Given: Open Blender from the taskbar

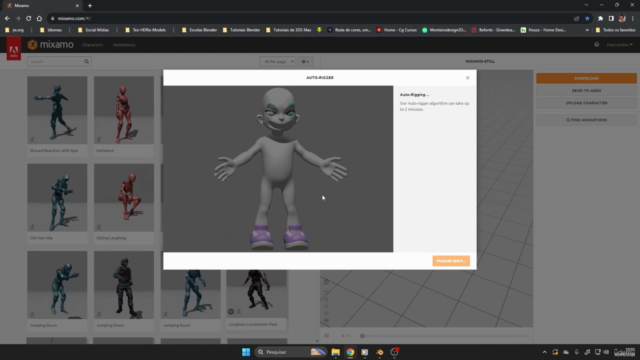Looking at the screenshot, I should click(x=380, y=352).
